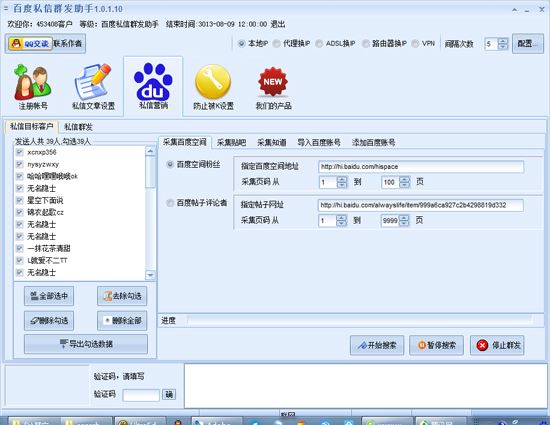Click 联系作者 contact author
The height and width of the screenshot is (425, 550).
(x=68, y=43)
